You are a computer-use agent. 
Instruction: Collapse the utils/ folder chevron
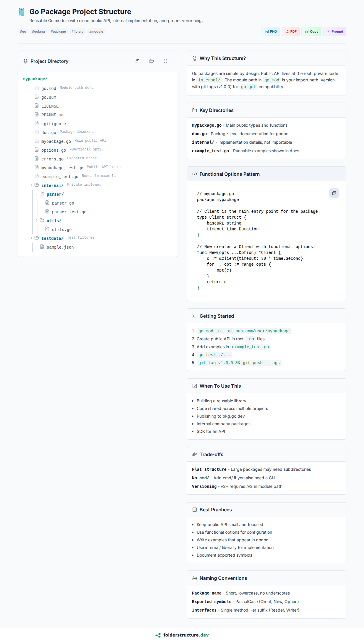37,220
